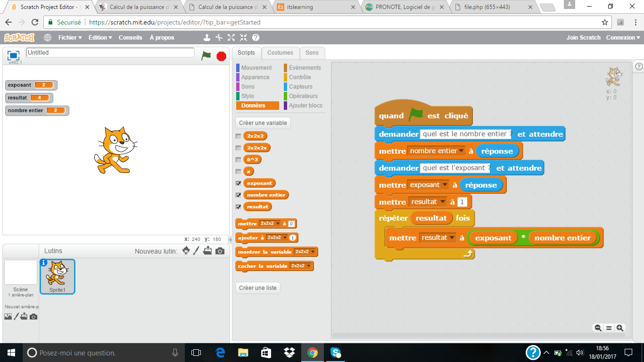Open the block help question mark tool
This screenshot has height=362, width=644.
tap(256, 38)
